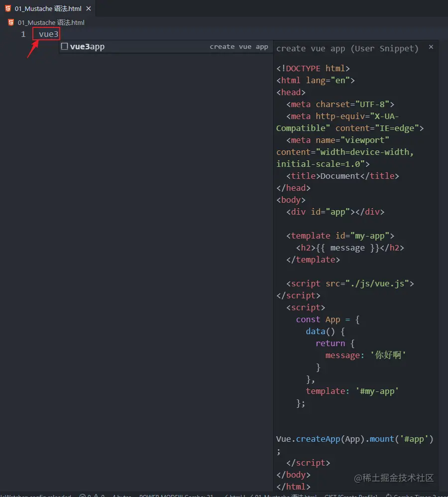Close the snippet details panel
Screen dimensions: 448x497
coord(431,47)
